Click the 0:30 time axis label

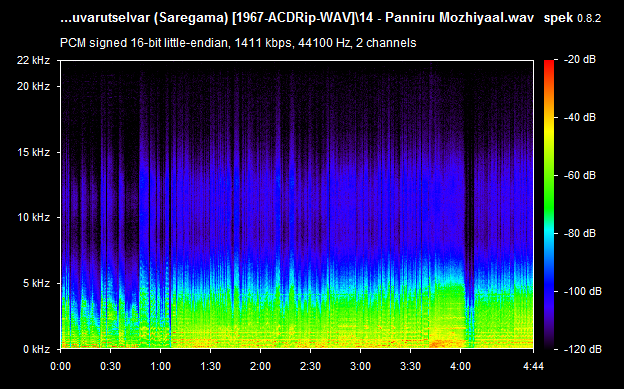[110, 366]
